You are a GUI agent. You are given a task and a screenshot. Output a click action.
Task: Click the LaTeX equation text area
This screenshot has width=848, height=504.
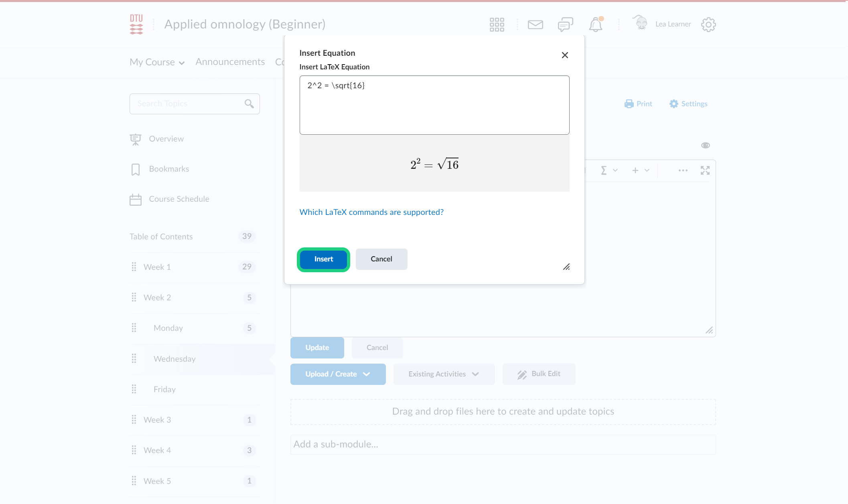click(434, 105)
